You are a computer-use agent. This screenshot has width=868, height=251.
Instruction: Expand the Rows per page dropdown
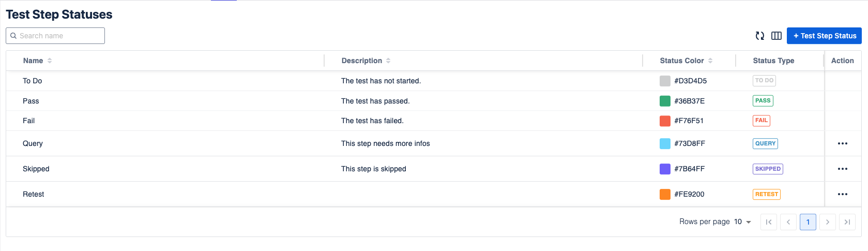[x=742, y=222]
